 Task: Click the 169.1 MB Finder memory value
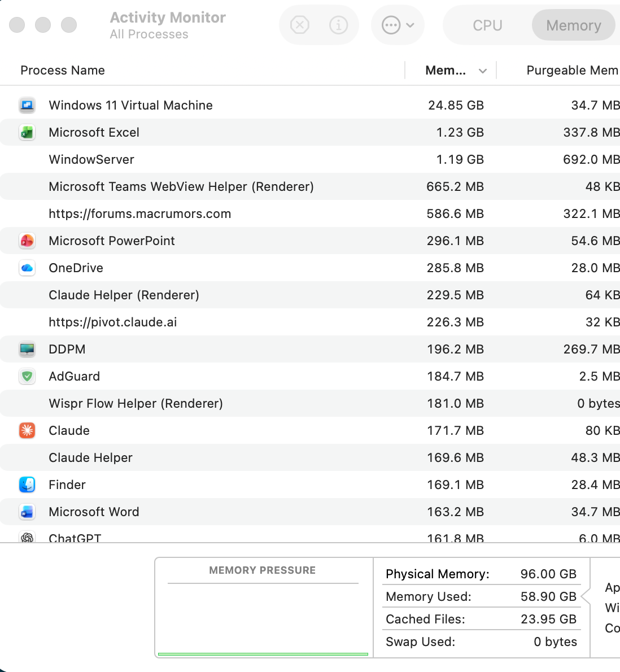tap(455, 485)
